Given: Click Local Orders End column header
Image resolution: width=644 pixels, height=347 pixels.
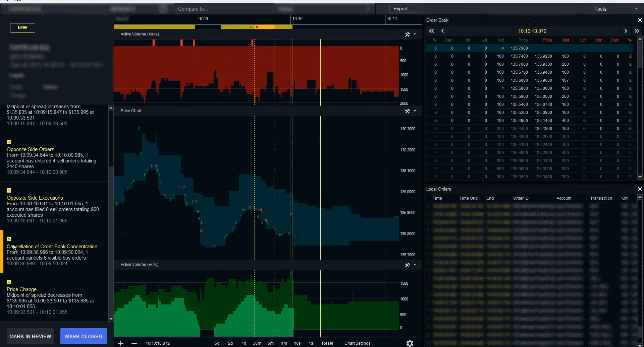Looking at the screenshot, I should [490, 198].
